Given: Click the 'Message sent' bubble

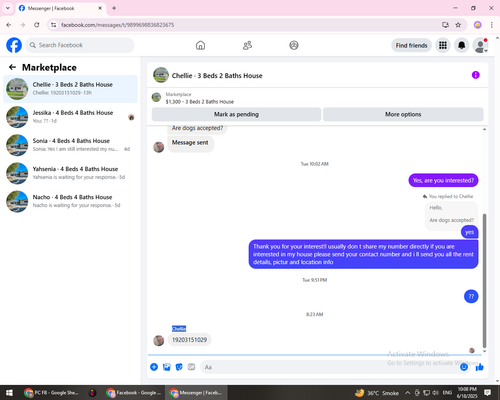Looking at the screenshot, I should (x=190, y=143).
